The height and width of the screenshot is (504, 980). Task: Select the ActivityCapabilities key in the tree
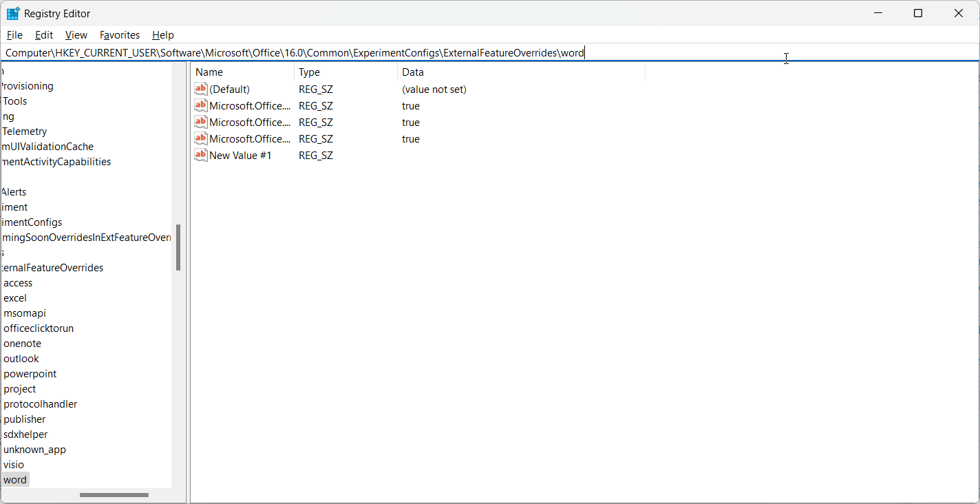pyautogui.click(x=55, y=161)
